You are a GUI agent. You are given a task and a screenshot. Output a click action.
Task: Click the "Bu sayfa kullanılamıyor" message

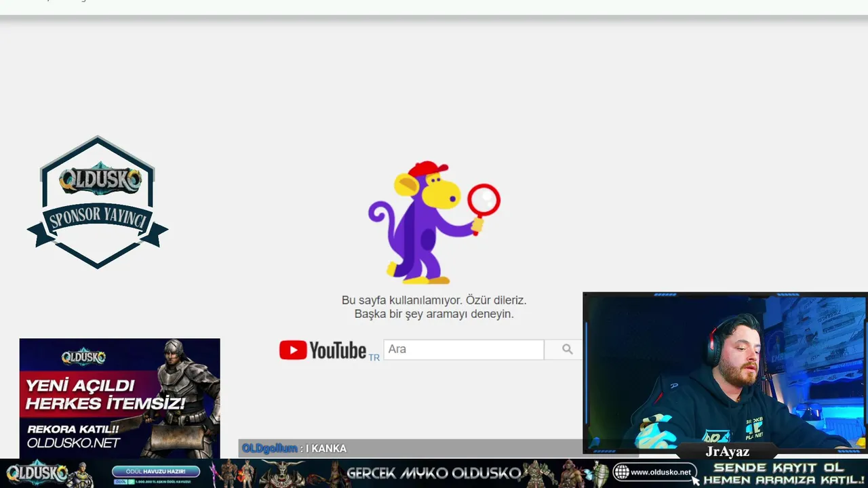tap(434, 300)
